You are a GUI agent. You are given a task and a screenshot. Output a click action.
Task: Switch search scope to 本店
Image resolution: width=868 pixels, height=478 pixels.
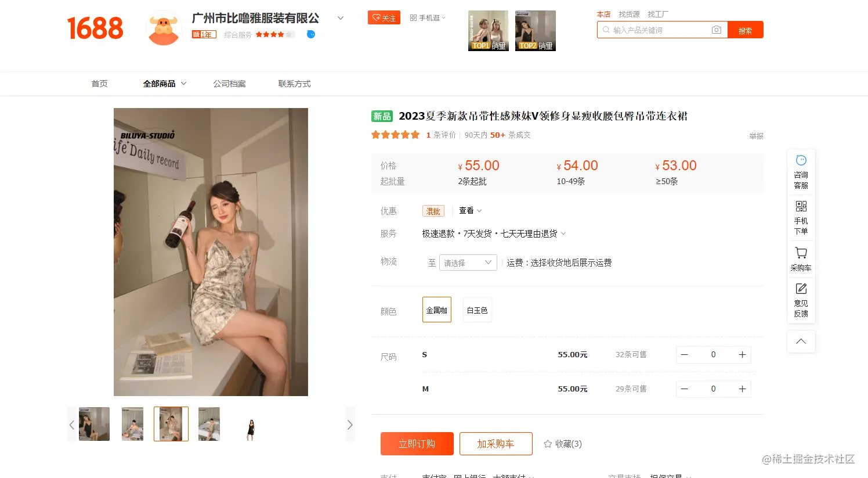click(603, 14)
